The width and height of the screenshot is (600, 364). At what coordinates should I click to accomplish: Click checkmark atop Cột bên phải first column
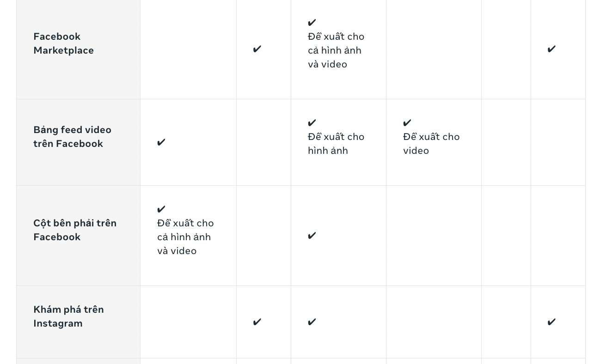[161, 209]
